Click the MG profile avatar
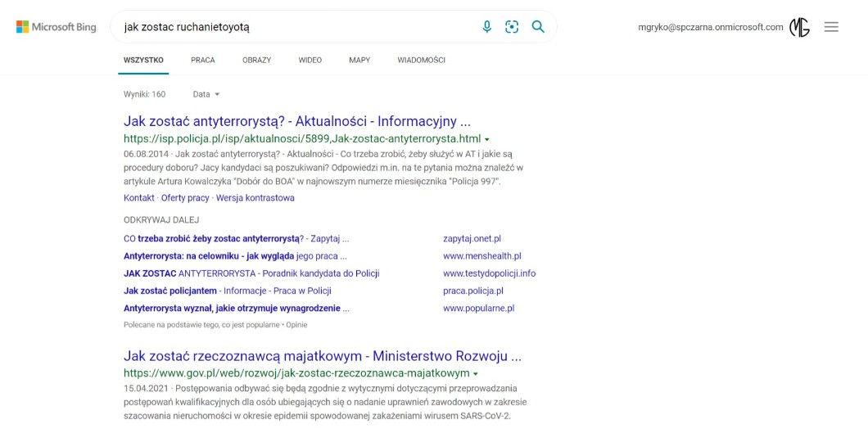 [799, 27]
